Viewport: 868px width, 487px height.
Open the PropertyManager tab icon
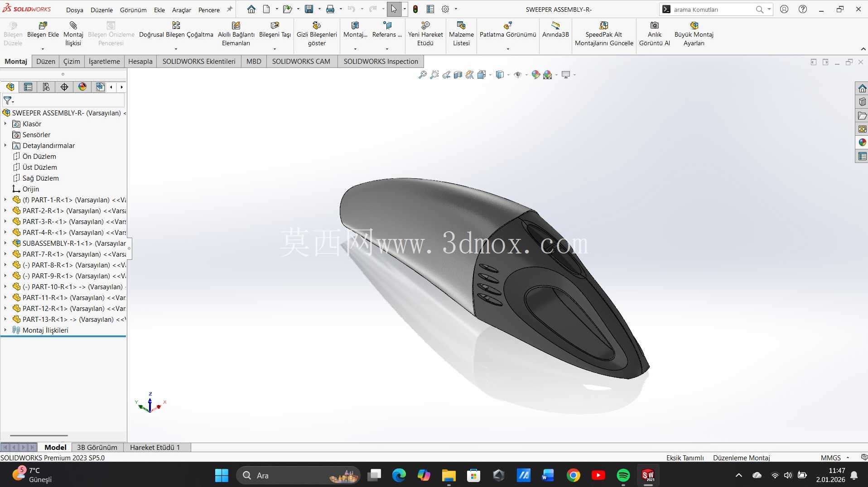pos(28,87)
